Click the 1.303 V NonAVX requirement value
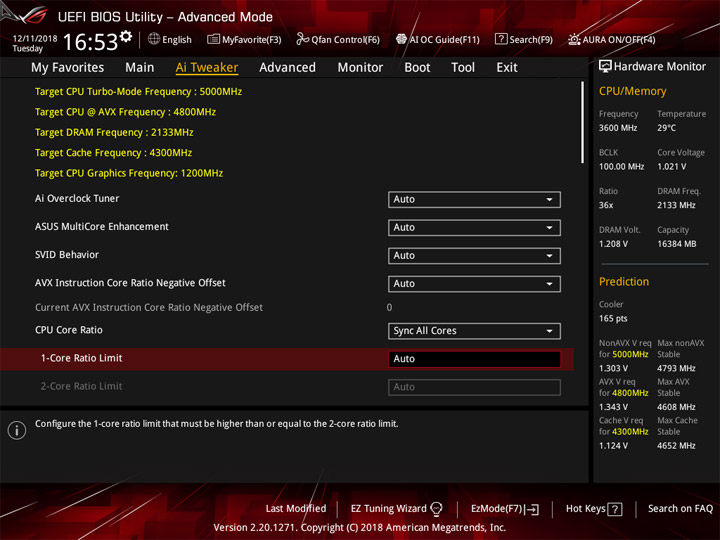Screen dimensions: 720x540 613,368
